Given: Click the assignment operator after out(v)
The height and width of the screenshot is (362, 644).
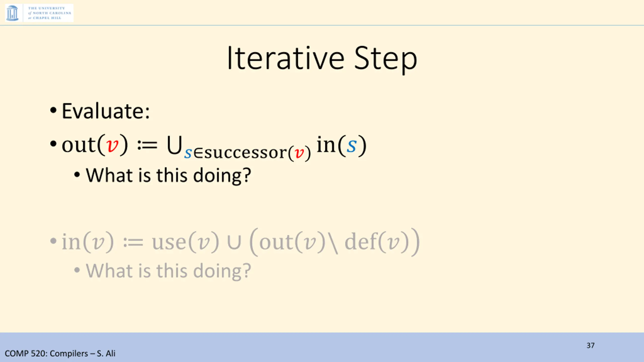Looking at the screenshot, I should 147,146.
